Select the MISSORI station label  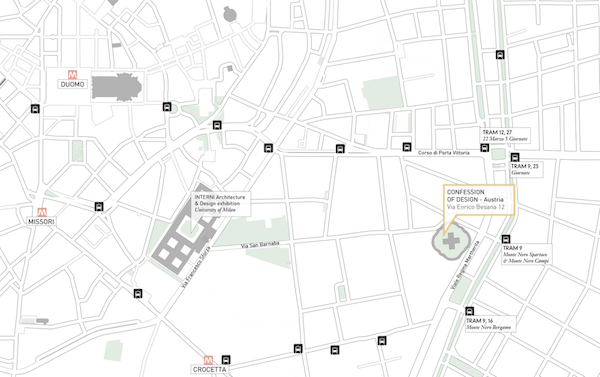tap(41, 222)
